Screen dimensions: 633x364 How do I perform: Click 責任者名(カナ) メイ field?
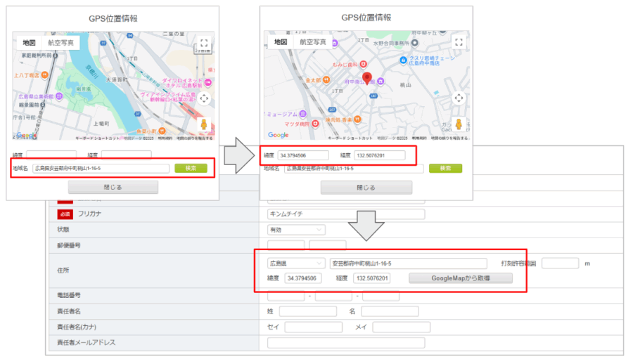tap(402, 327)
